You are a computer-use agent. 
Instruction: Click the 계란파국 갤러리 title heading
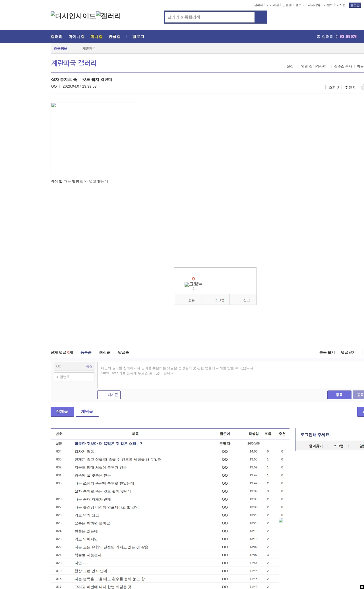tap(74, 63)
